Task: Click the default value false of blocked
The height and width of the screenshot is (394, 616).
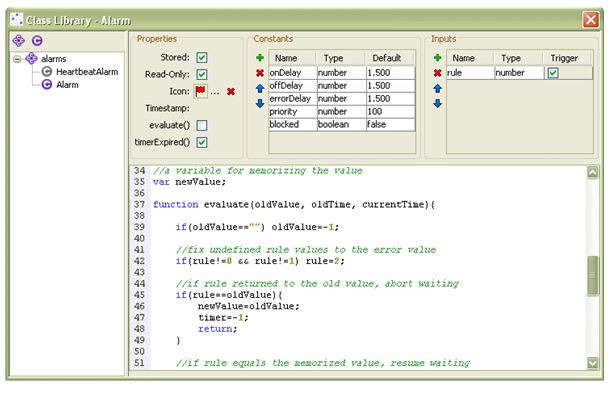Action: [x=390, y=125]
